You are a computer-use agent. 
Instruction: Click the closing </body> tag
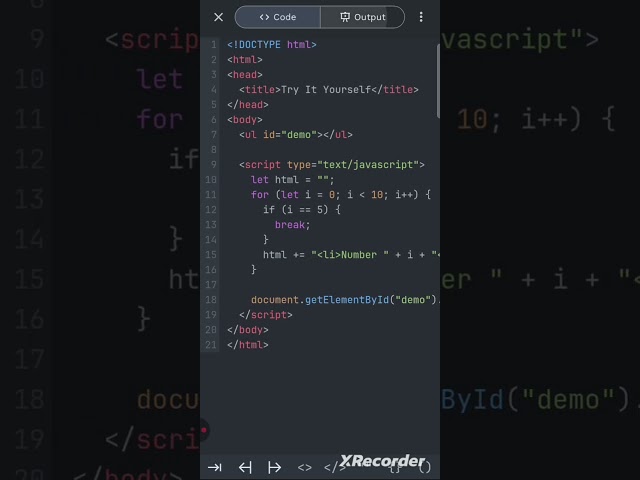[x=248, y=330]
